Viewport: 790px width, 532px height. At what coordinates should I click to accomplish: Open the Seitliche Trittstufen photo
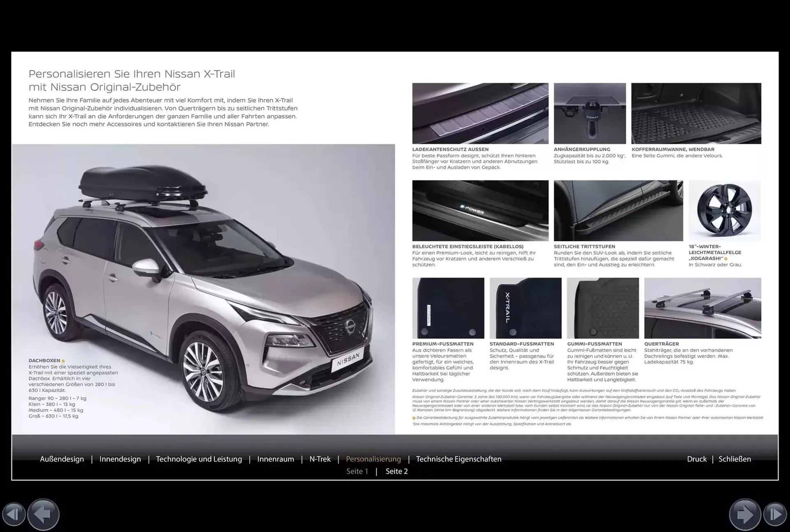tap(618, 210)
